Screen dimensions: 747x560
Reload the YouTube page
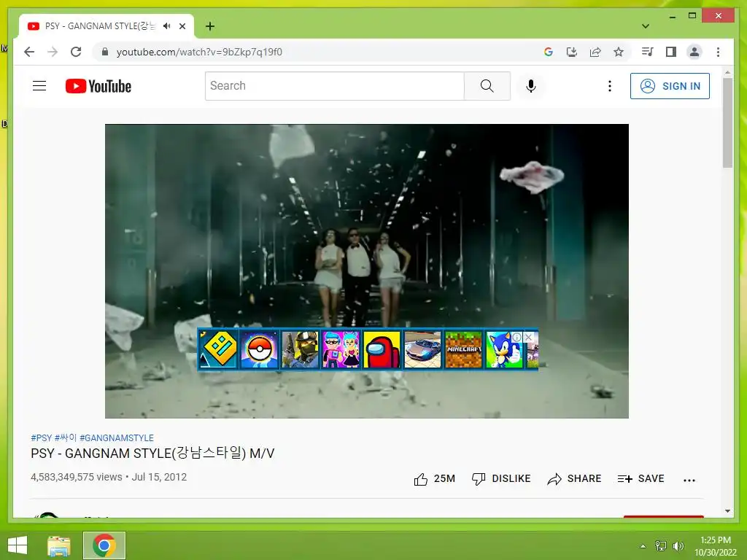tap(76, 52)
